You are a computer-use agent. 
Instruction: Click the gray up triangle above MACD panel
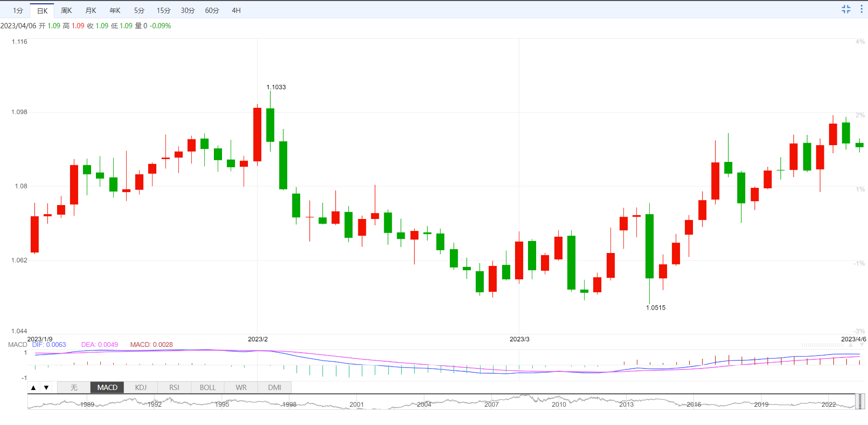click(851, 345)
